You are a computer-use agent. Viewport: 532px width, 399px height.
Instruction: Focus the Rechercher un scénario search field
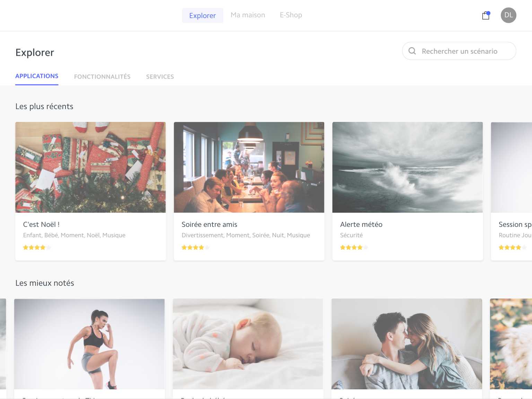pyautogui.click(x=459, y=51)
